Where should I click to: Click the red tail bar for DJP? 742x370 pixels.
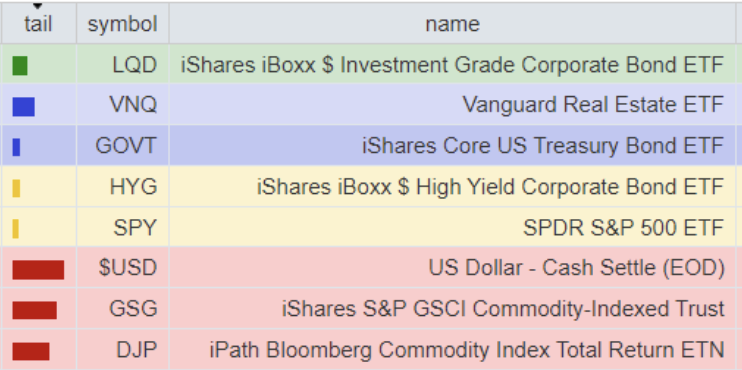pos(31,352)
